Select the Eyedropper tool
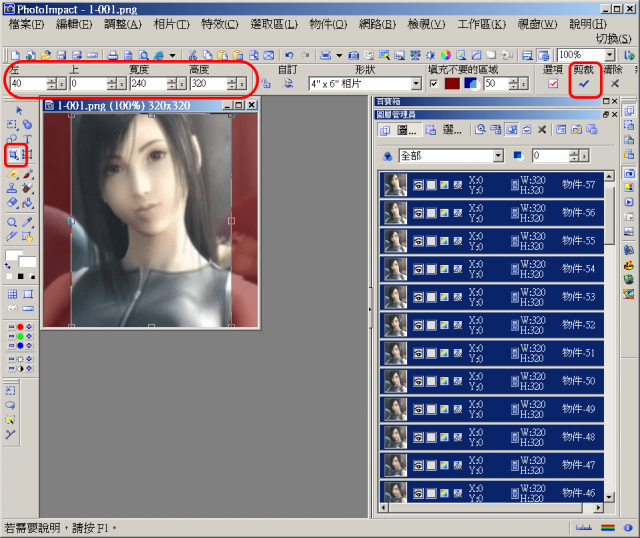This screenshot has height=538, width=640. coord(27,222)
